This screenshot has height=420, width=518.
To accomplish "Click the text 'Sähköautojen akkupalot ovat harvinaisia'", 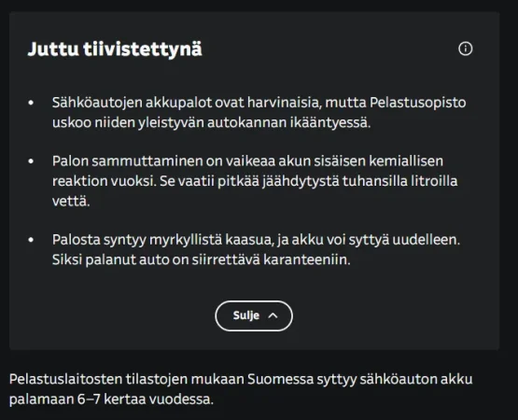I will pyautogui.click(x=186, y=103).
